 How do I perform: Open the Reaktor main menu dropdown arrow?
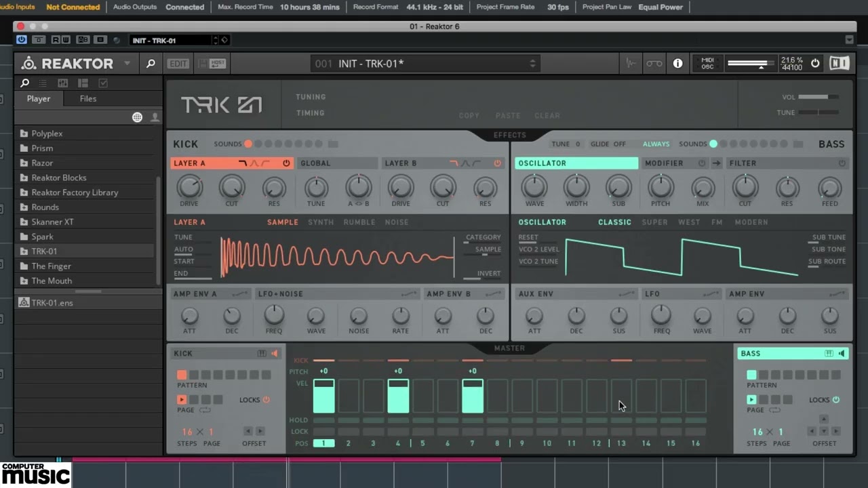click(127, 64)
